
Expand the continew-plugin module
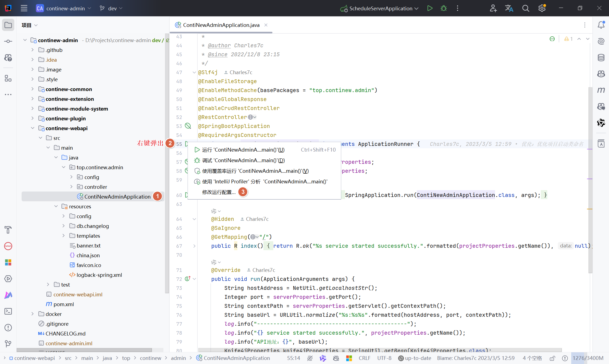(32, 118)
